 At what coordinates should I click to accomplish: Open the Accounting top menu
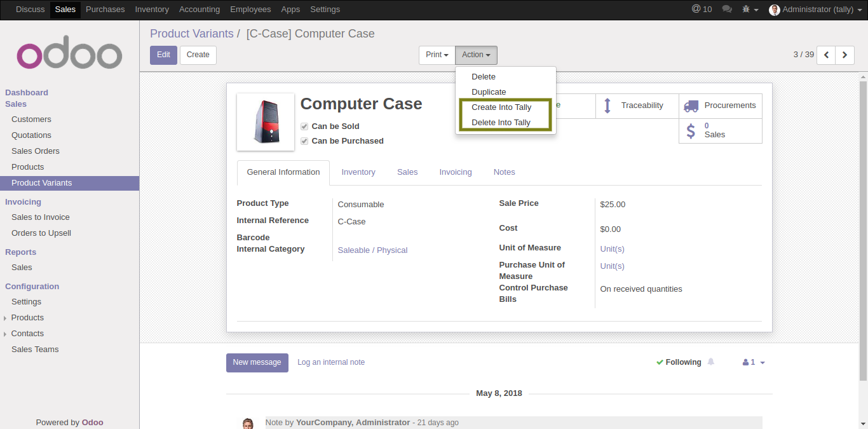pos(200,10)
